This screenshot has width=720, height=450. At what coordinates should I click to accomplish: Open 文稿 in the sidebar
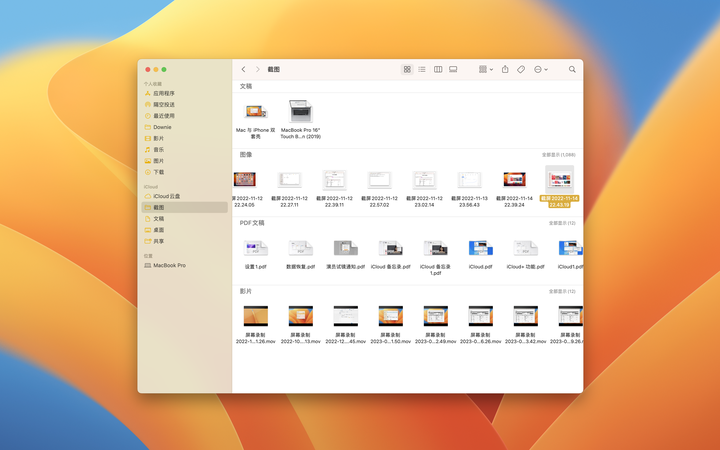[x=185, y=219]
